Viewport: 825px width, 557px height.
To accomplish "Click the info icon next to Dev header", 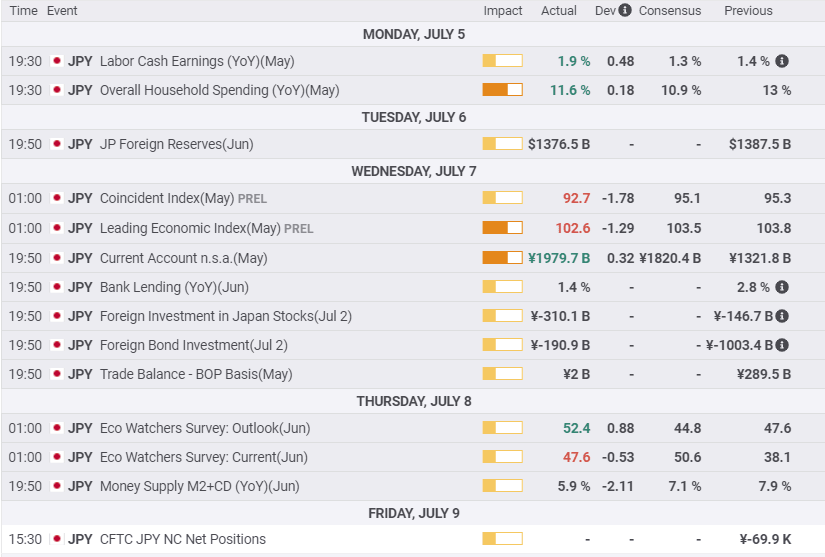I will tap(625, 10).
